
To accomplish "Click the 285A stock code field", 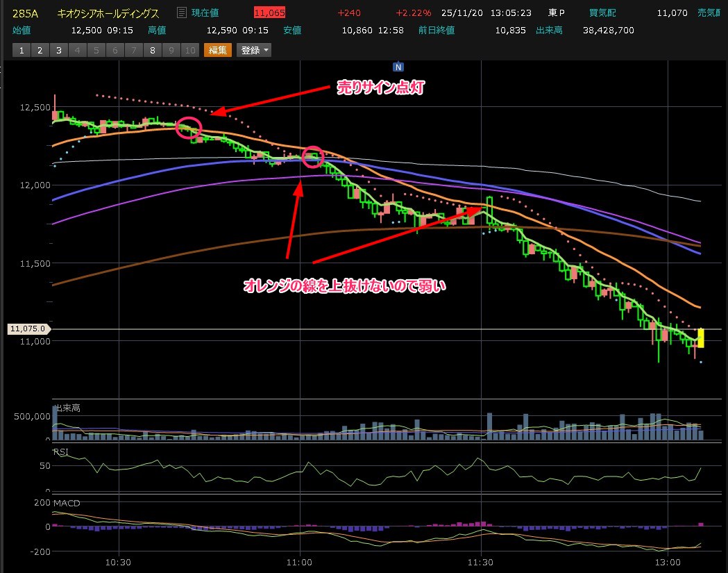I will coord(25,13).
